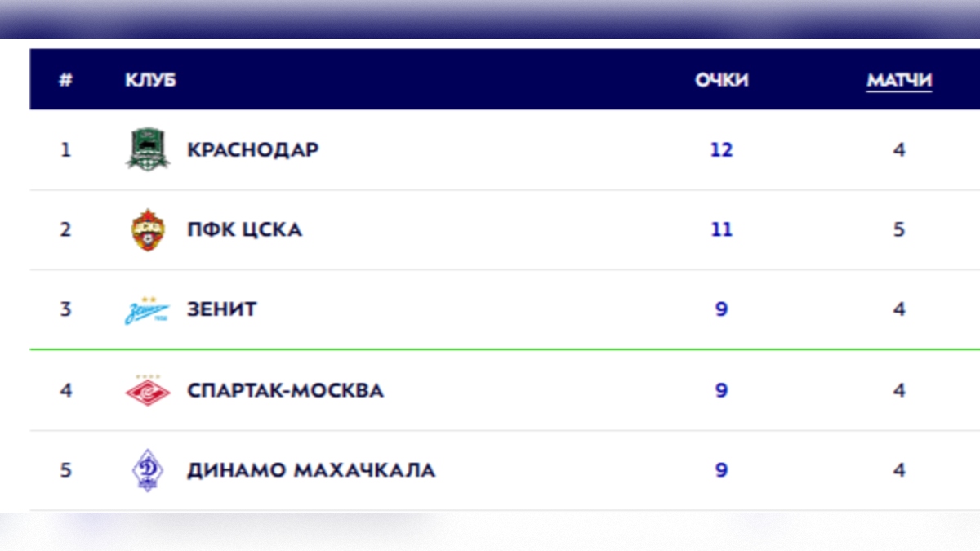Click rank number 5 in Dinamo row

(66, 470)
